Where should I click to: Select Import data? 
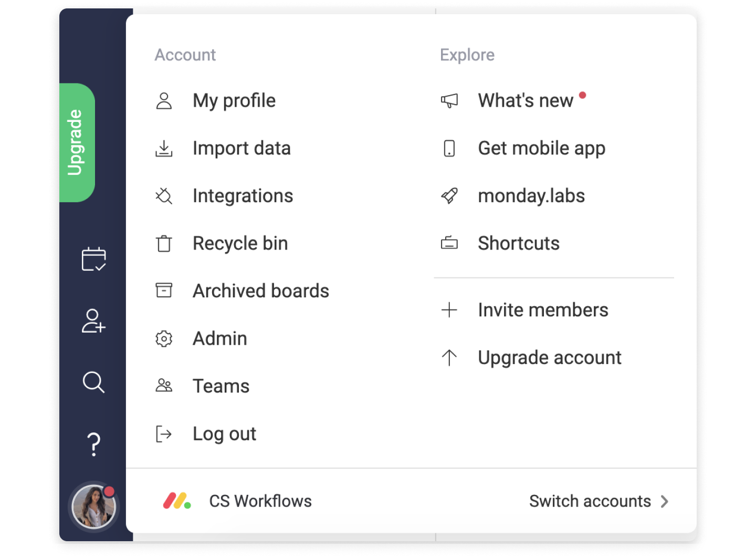pyautogui.click(x=241, y=148)
